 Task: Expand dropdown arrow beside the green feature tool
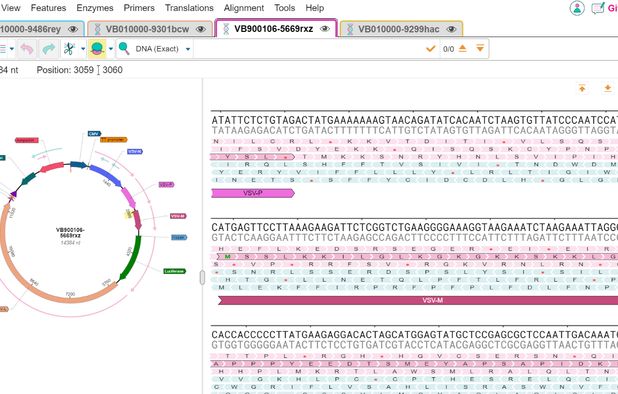(x=111, y=49)
